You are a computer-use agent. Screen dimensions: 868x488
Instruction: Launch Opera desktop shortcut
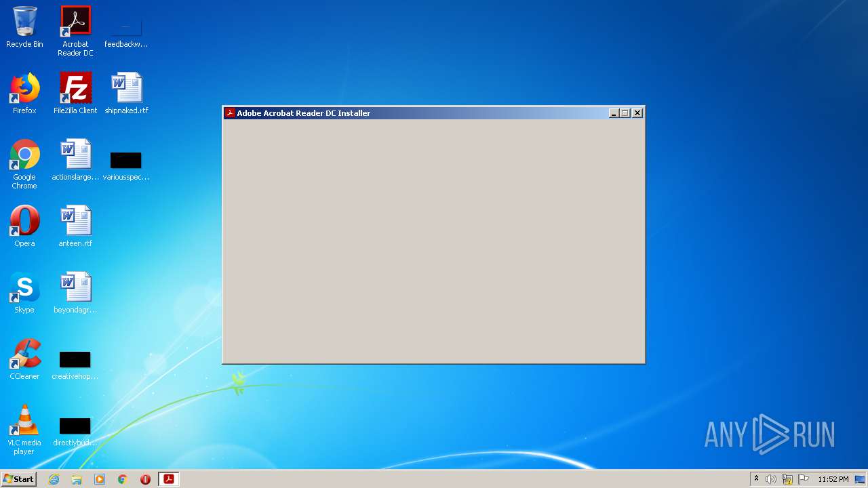[x=24, y=226]
